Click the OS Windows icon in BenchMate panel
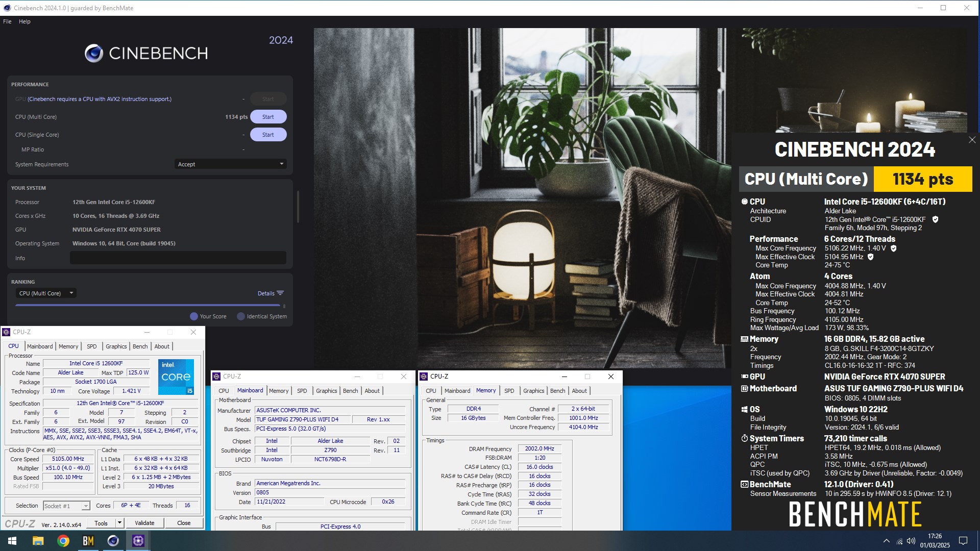The width and height of the screenshot is (980, 551). (744, 409)
